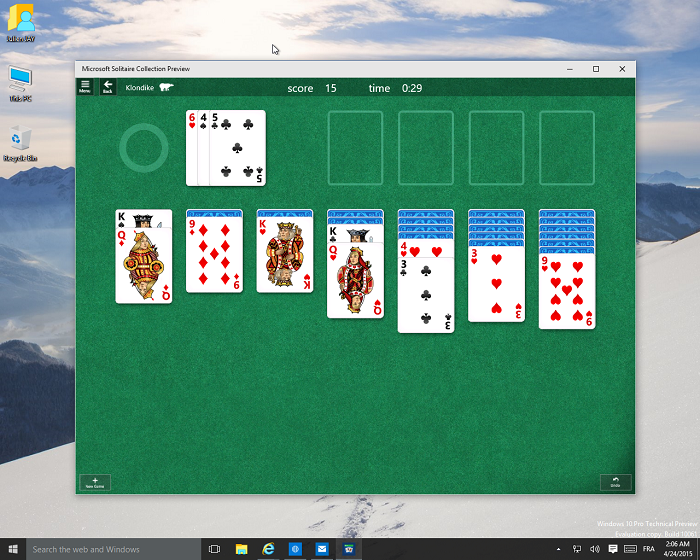Image resolution: width=700 pixels, height=560 pixels.
Task: Click the third empty foundation slot
Action: [496, 148]
